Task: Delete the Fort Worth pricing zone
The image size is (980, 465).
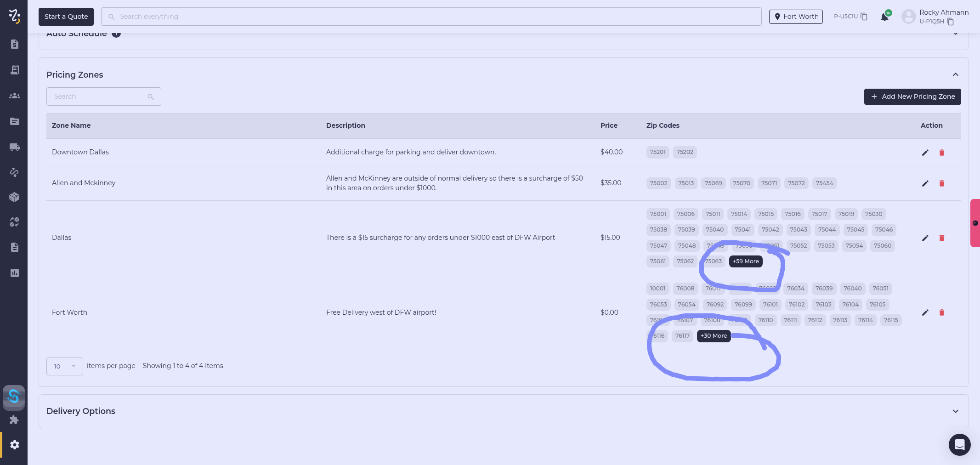Action: coord(941,312)
